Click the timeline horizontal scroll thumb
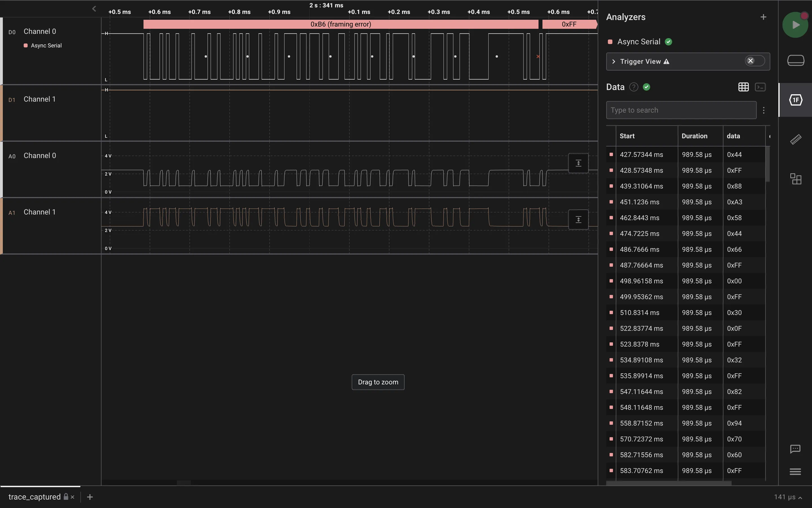Screen dimensions: 812x508 [184, 483]
